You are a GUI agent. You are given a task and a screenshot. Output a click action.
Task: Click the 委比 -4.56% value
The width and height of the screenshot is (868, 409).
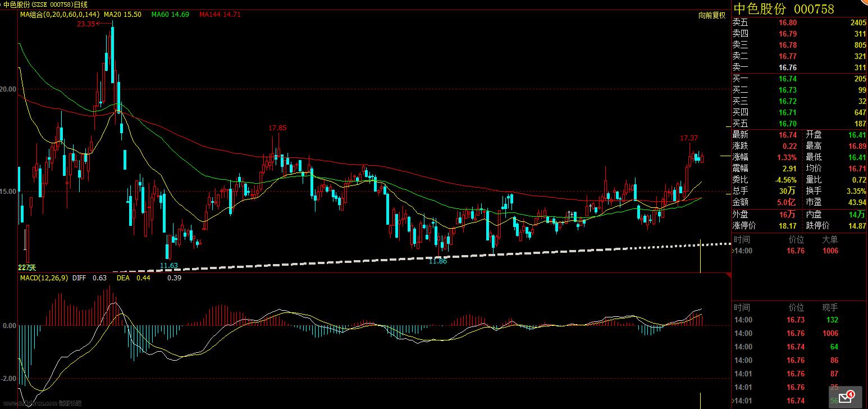point(785,180)
